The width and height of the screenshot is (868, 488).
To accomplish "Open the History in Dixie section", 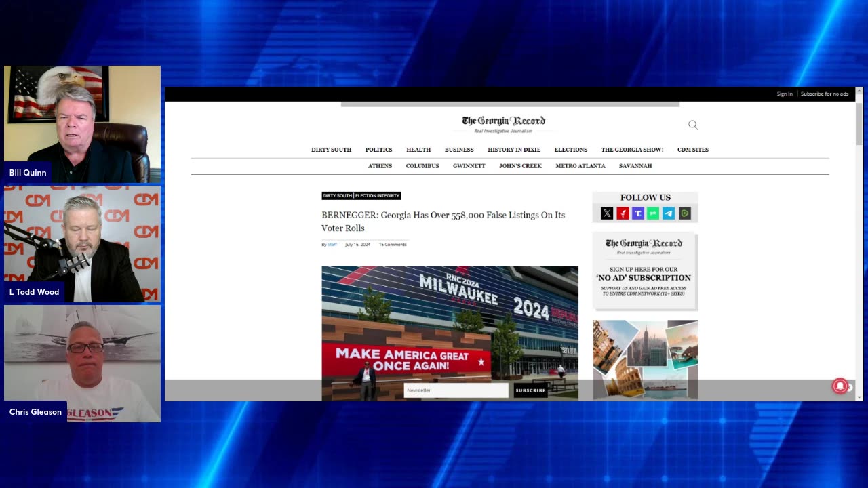I will click(x=513, y=150).
